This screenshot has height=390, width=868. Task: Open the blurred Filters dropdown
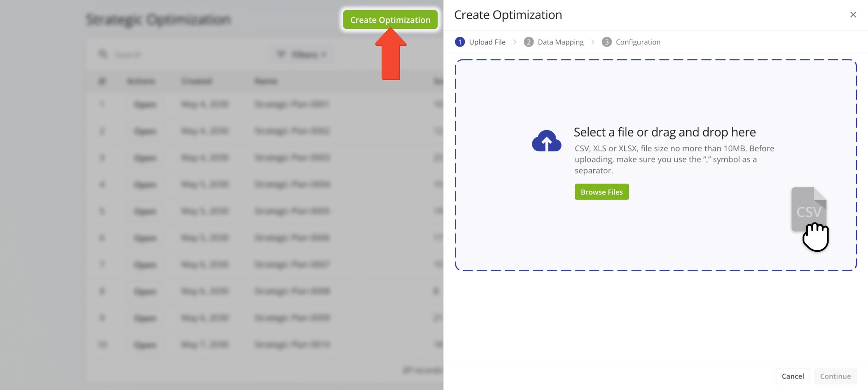tap(301, 55)
